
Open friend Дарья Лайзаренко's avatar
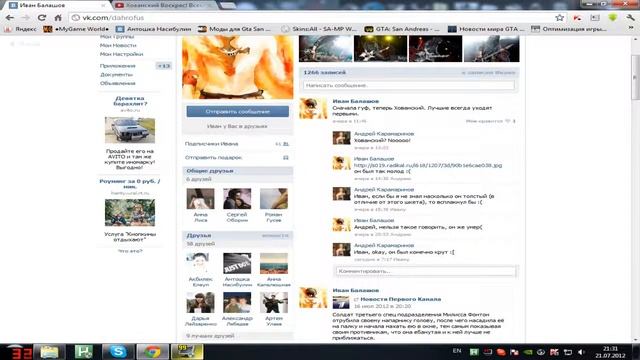click(200, 302)
